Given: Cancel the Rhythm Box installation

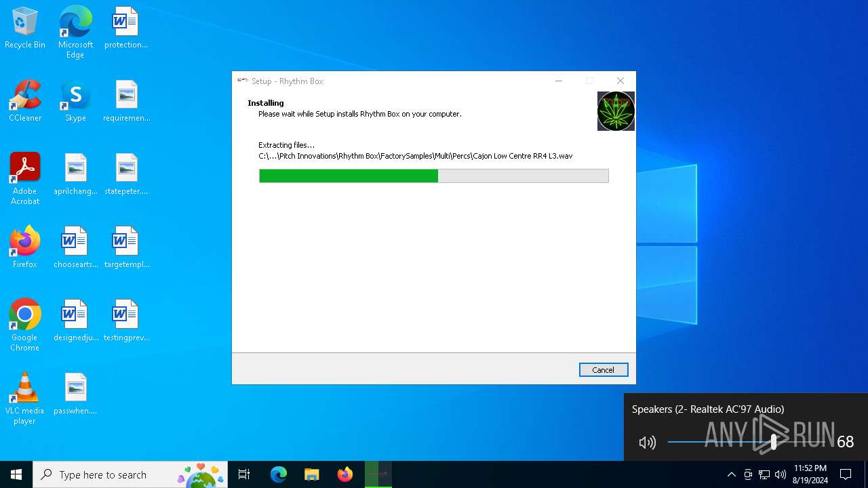Looking at the screenshot, I should [604, 370].
